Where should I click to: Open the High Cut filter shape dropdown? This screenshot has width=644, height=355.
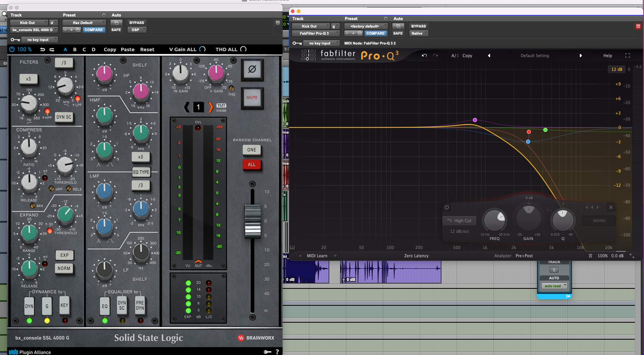click(459, 221)
